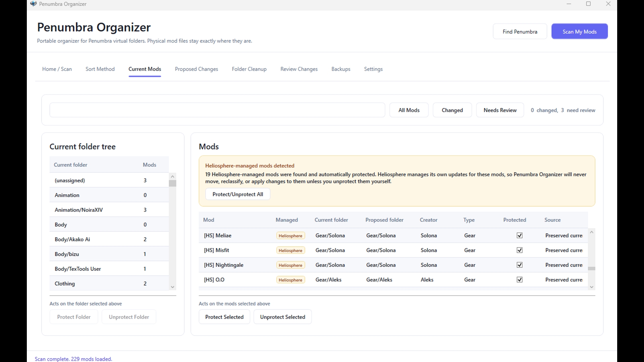Toggle Protected checkbox for [HS] Misfit

(x=520, y=250)
